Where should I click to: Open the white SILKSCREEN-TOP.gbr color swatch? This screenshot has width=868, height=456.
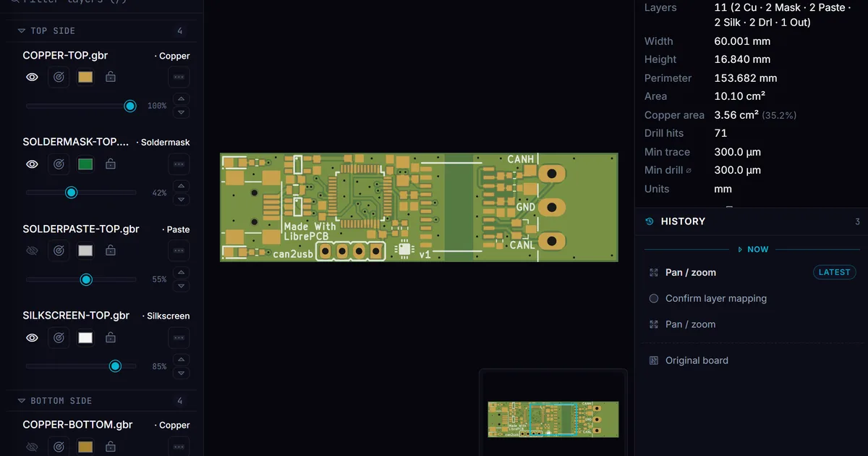pos(85,337)
